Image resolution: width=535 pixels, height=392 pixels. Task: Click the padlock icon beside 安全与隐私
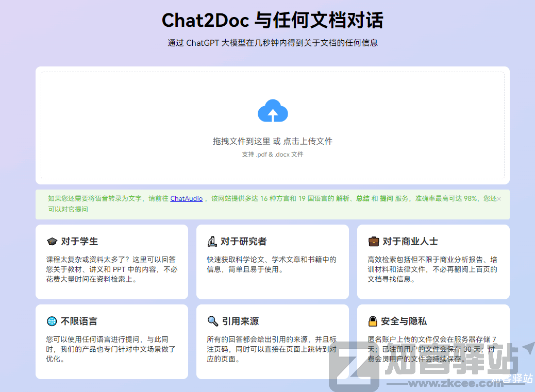pyautogui.click(x=374, y=321)
